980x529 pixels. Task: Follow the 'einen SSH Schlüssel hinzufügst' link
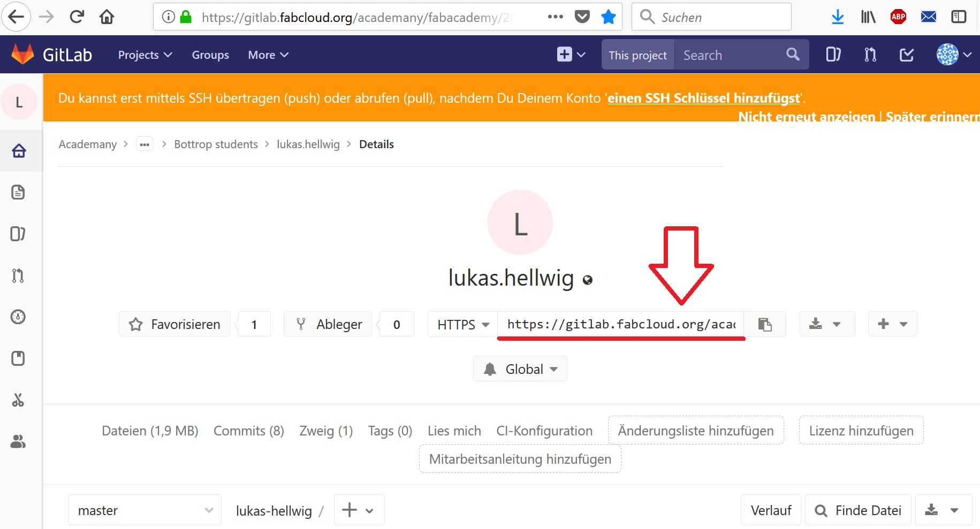click(x=703, y=98)
